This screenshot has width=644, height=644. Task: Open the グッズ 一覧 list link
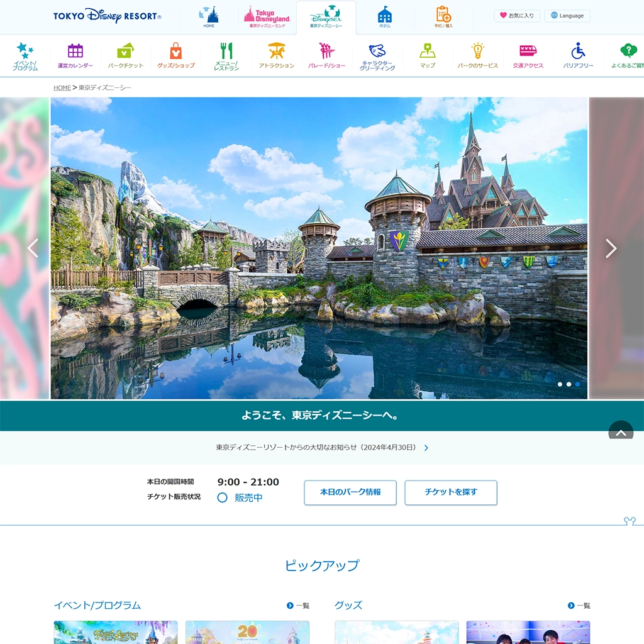pos(579,606)
